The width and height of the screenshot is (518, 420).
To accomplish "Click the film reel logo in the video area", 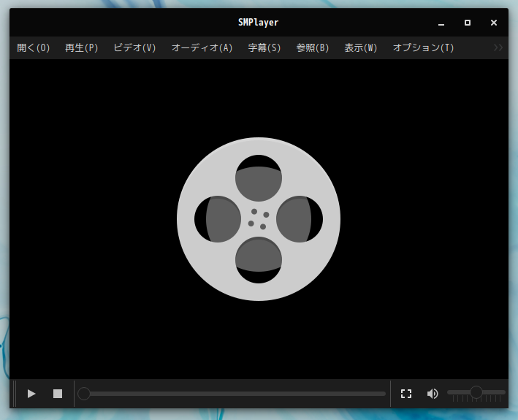I will 259,219.
